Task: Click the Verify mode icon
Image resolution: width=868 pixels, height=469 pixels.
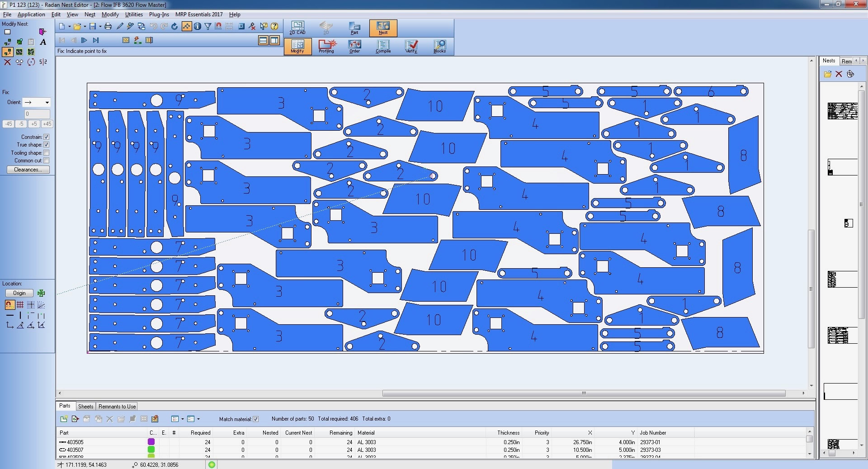Action: (x=411, y=46)
